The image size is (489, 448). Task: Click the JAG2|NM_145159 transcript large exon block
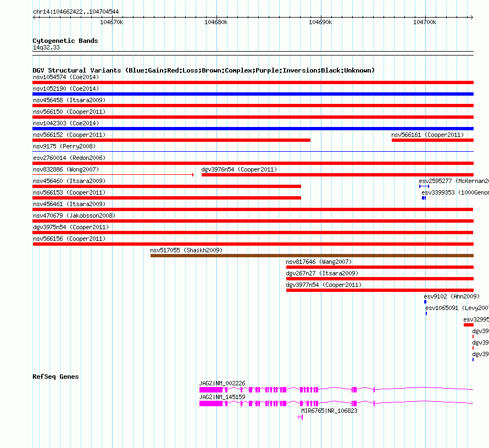(211, 403)
